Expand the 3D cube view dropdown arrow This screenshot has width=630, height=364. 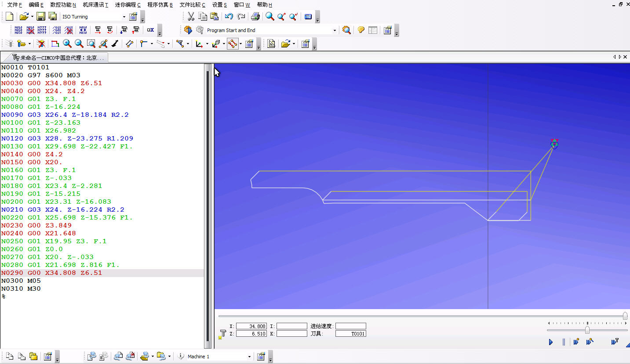[x=224, y=43]
